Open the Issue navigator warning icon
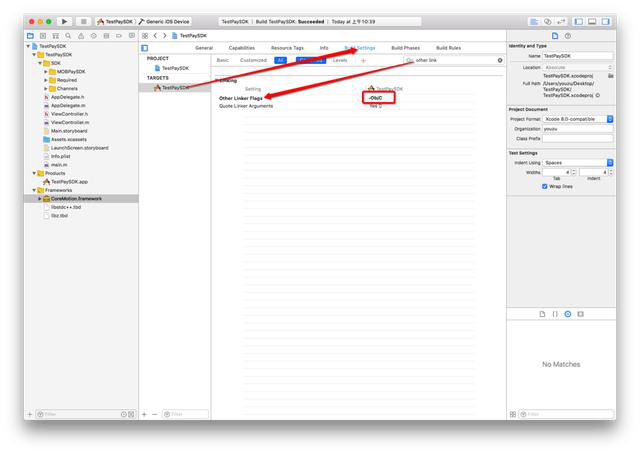Screen dimensions: 640x454 (x=81, y=36)
